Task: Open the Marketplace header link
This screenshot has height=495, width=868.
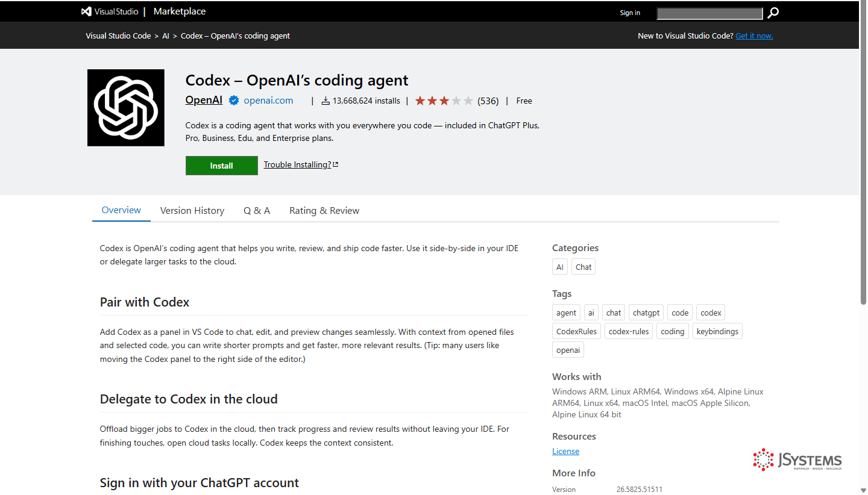Action: click(x=180, y=11)
